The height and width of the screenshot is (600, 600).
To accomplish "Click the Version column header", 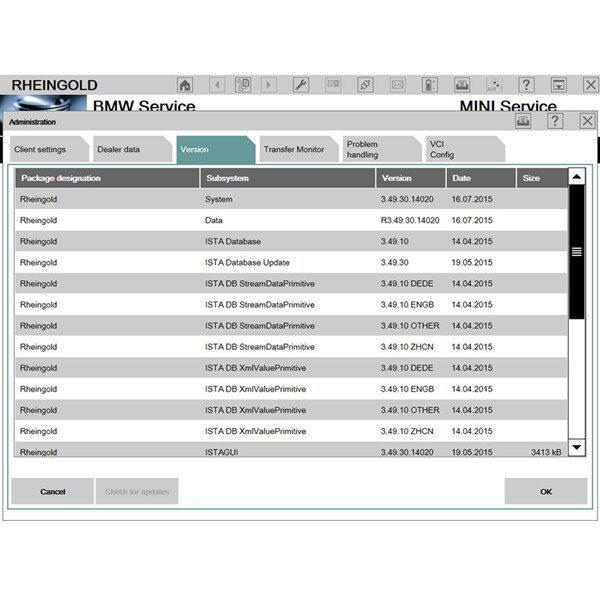I will point(411,178).
